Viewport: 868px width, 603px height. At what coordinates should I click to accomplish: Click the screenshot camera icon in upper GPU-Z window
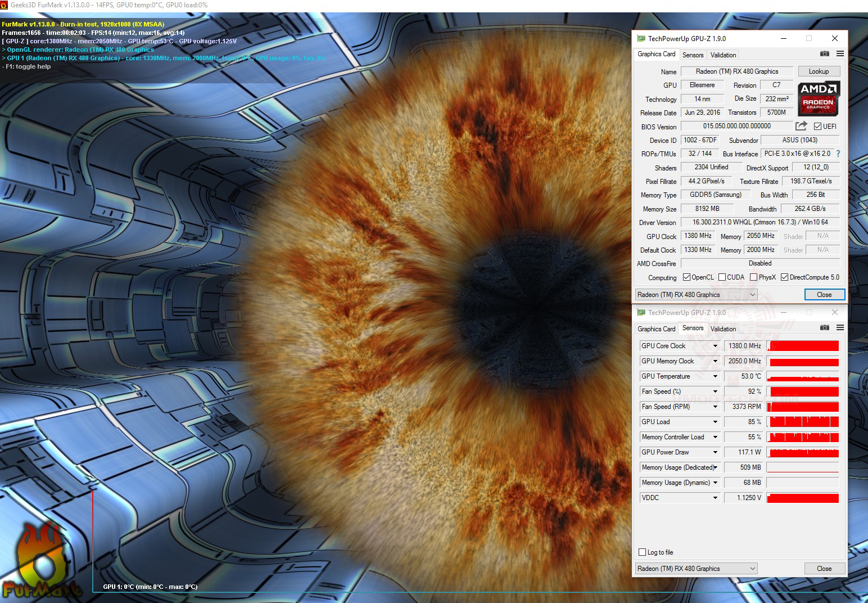[824, 54]
